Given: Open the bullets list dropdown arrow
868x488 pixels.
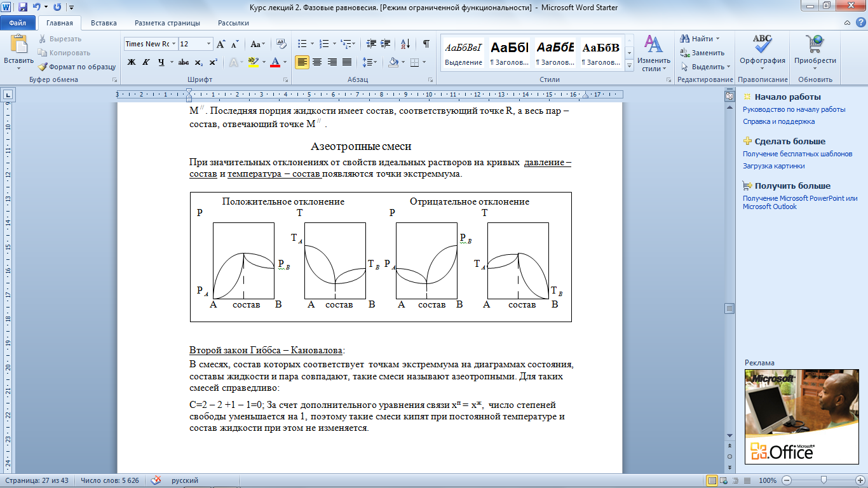Looking at the screenshot, I should pos(312,44).
